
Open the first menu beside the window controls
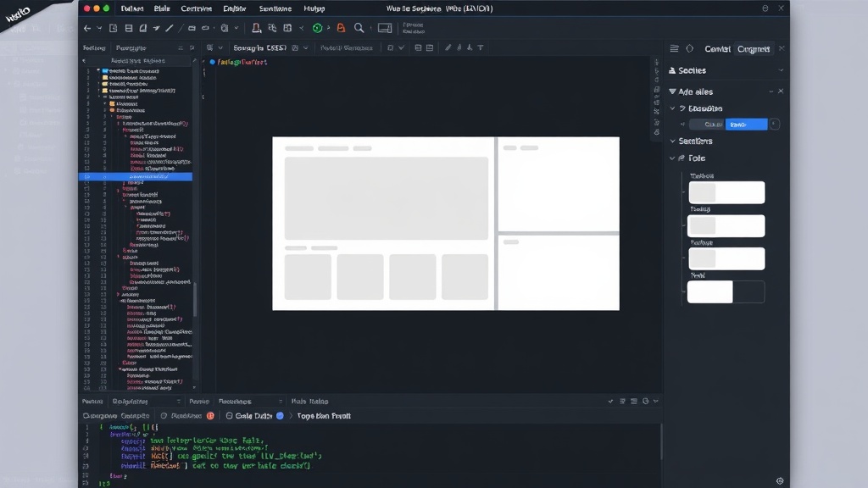click(x=131, y=8)
